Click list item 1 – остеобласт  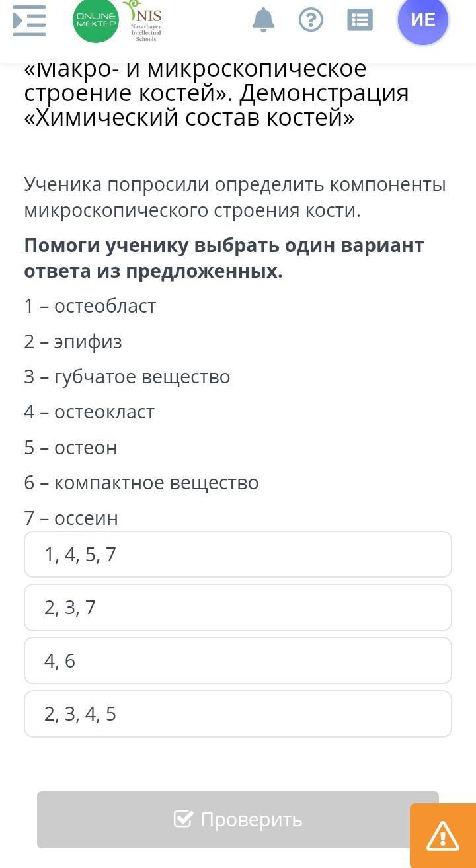[x=90, y=306]
